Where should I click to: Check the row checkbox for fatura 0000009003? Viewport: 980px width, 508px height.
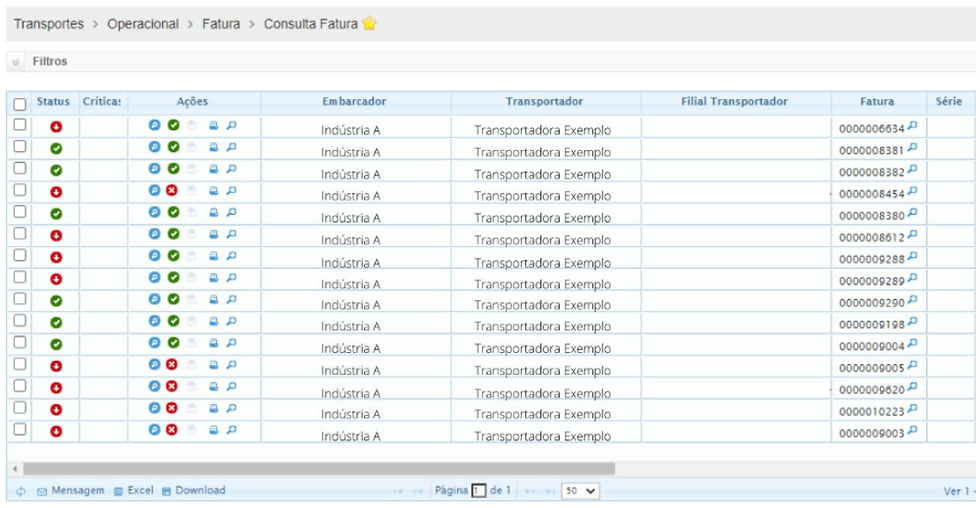pos(20,429)
